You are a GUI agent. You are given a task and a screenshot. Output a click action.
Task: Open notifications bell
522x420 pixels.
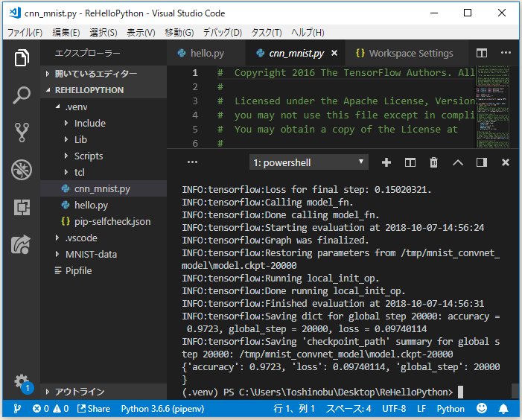click(x=503, y=408)
